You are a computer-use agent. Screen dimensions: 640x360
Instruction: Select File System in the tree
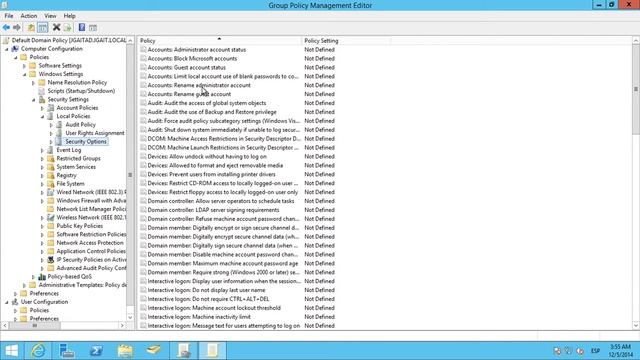70,184
